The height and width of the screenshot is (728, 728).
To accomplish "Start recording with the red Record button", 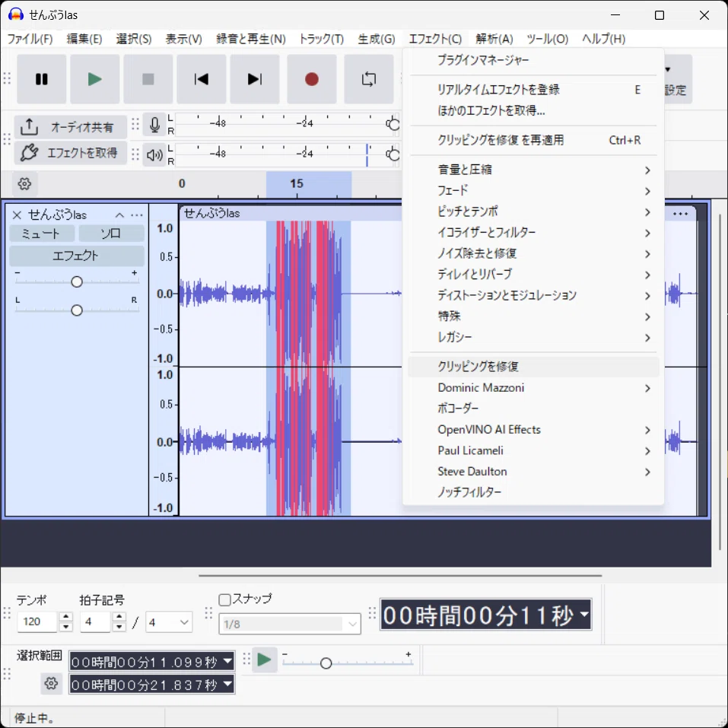I will (x=312, y=79).
